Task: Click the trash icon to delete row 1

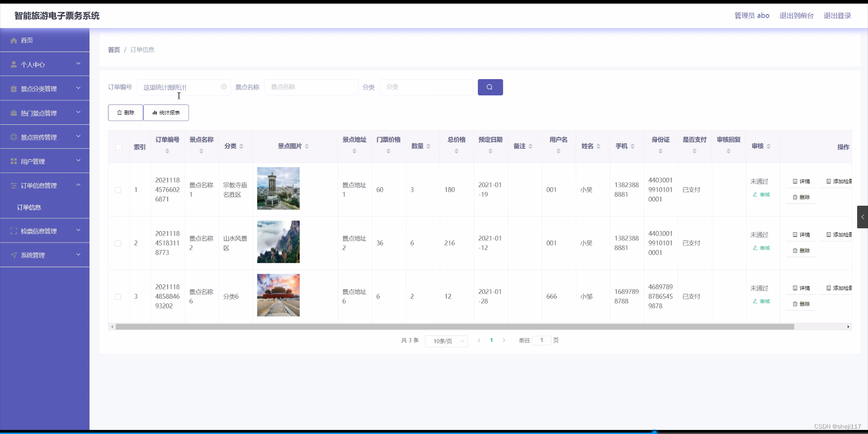Action: [x=796, y=197]
